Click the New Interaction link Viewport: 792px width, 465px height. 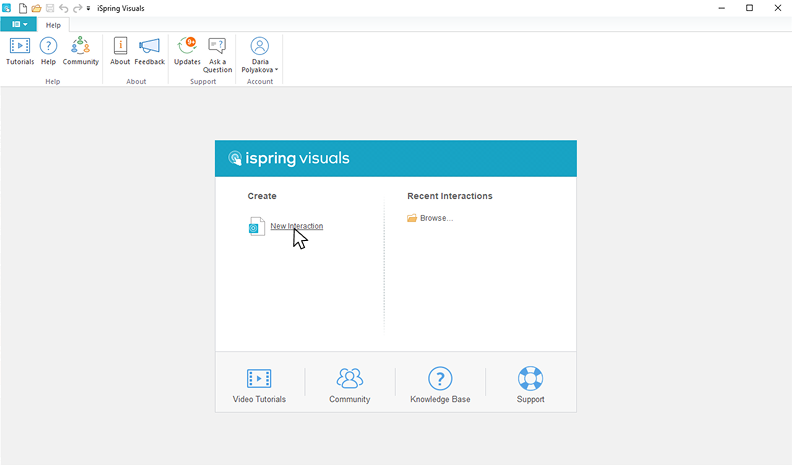coord(296,226)
